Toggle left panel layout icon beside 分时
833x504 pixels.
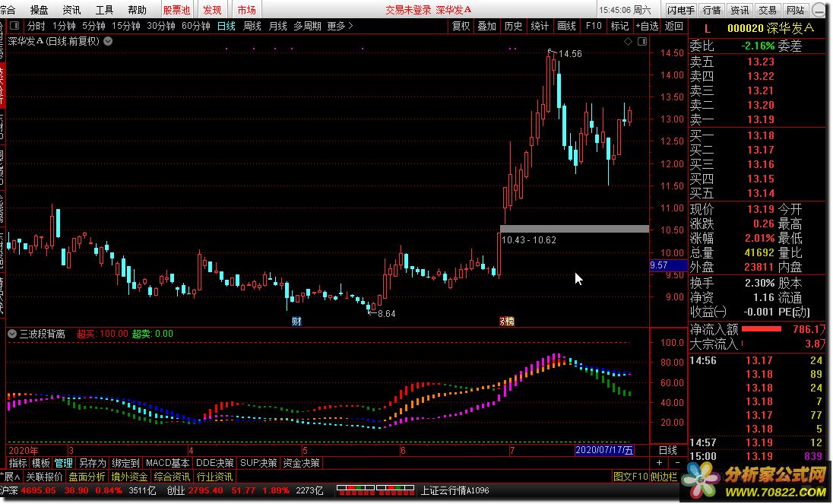coord(14,26)
